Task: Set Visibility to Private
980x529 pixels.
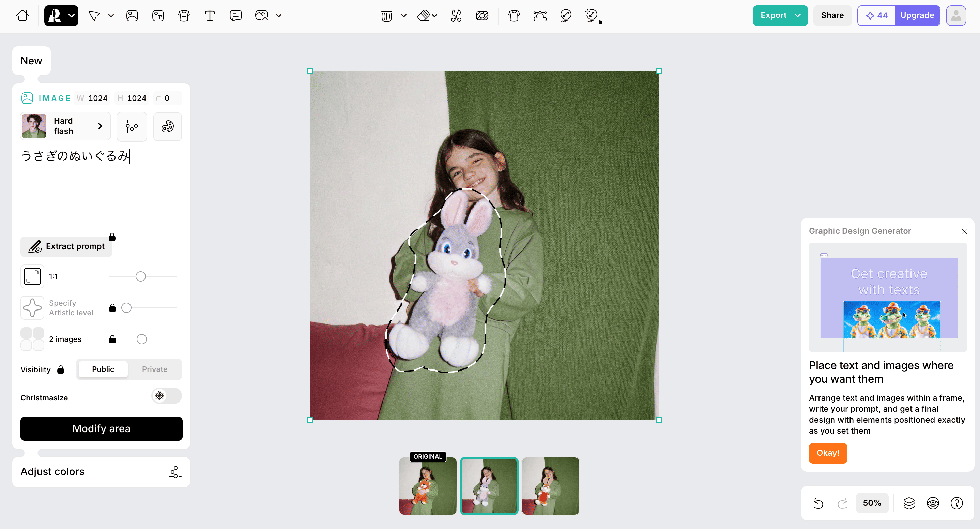Action: pos(154,369)
